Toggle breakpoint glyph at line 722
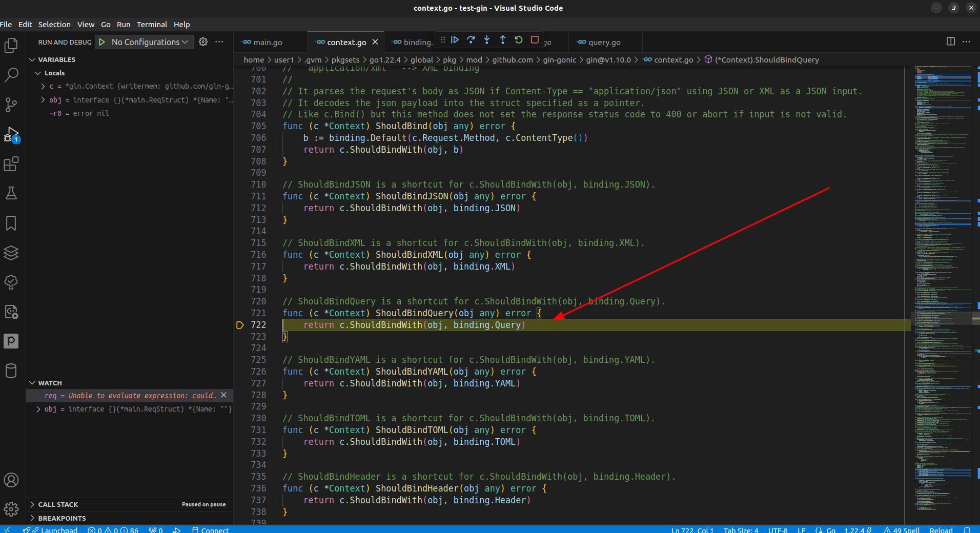Screen dimensions: 980x533 point(240,325)
